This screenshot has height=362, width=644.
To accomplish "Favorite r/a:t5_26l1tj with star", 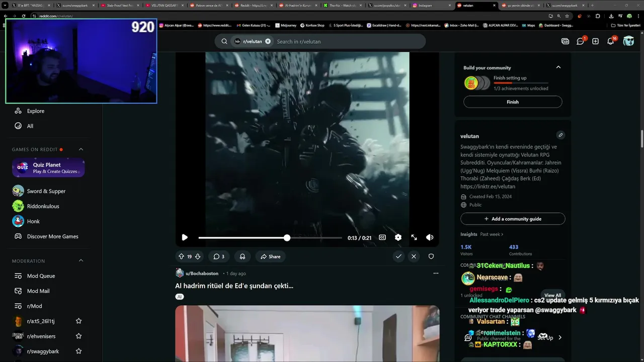I will [78, 321].
